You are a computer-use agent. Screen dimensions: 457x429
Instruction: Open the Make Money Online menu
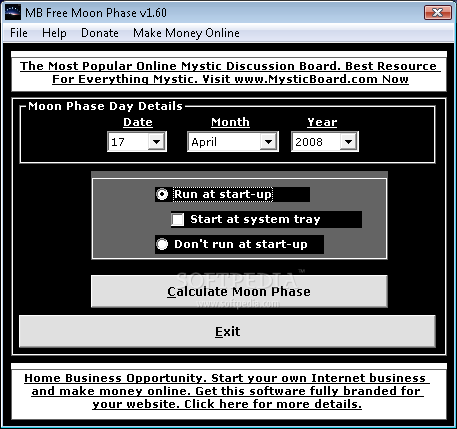click(x=186, y=33)
